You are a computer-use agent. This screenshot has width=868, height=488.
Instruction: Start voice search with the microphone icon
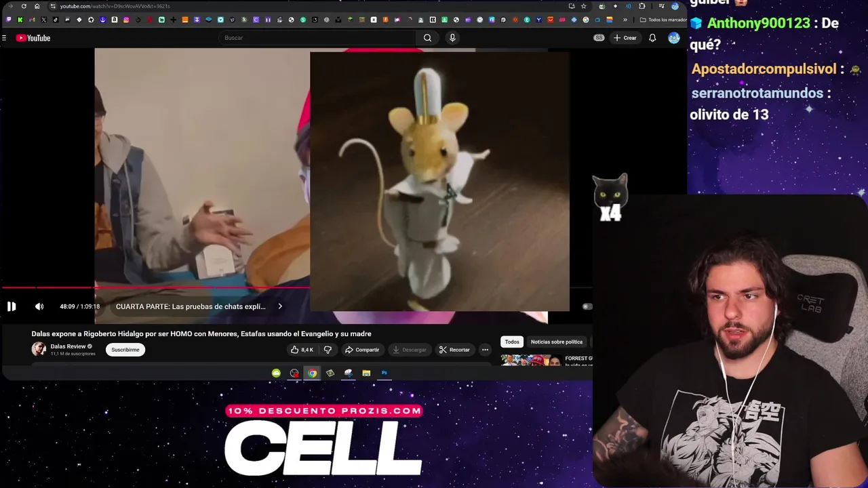452,38
